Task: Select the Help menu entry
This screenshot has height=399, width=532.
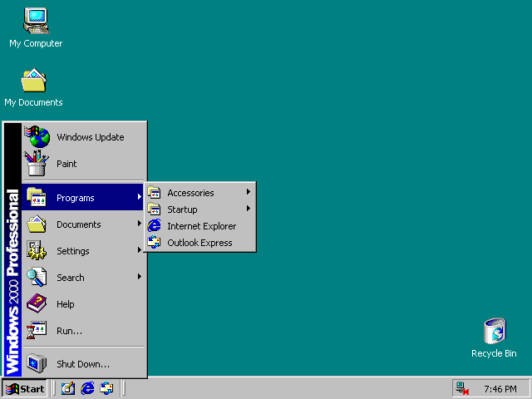Action: [x=83, y=304]
